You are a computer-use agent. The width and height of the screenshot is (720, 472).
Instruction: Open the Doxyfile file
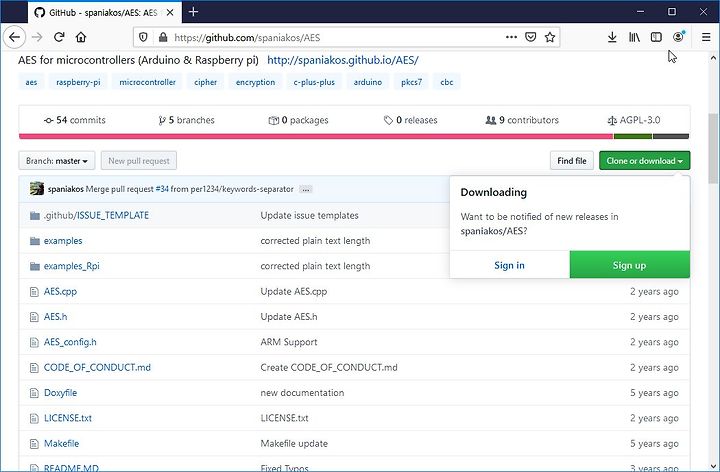(60, 393)
